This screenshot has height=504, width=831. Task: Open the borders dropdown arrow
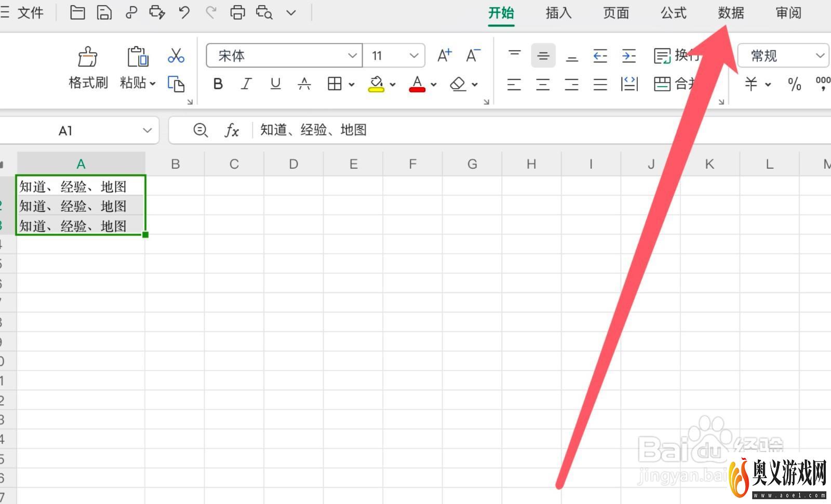[352, 84]
